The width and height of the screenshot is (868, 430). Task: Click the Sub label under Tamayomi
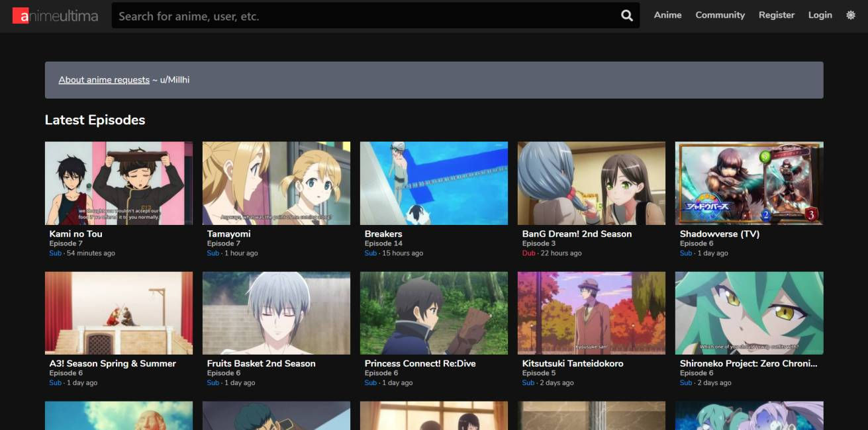pos(213,253)
